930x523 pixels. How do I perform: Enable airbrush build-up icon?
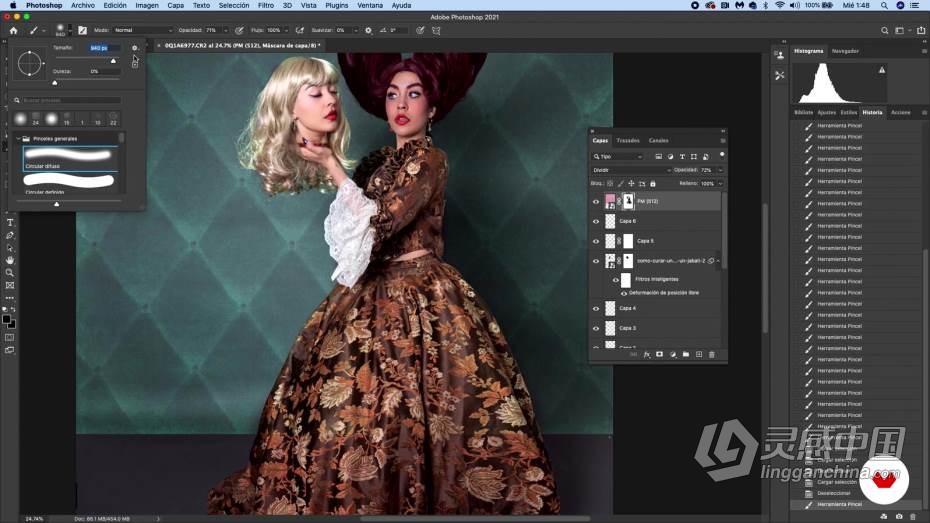click(300, 30)
